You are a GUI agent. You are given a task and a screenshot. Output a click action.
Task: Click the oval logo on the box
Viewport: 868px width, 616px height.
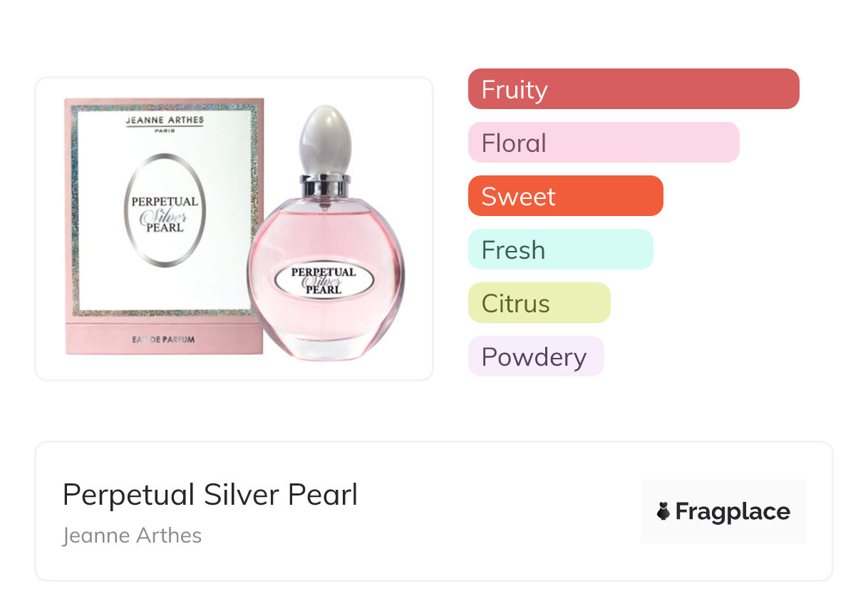[164, 211]
